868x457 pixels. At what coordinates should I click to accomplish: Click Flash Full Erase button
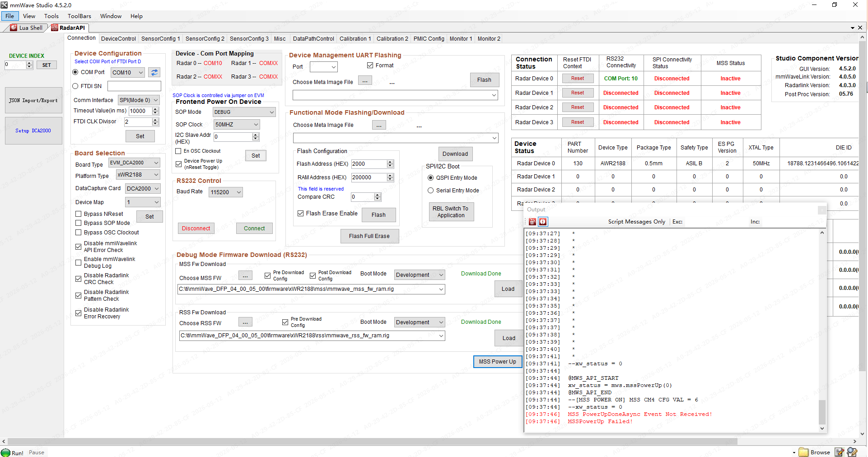[x=369, y=236]
